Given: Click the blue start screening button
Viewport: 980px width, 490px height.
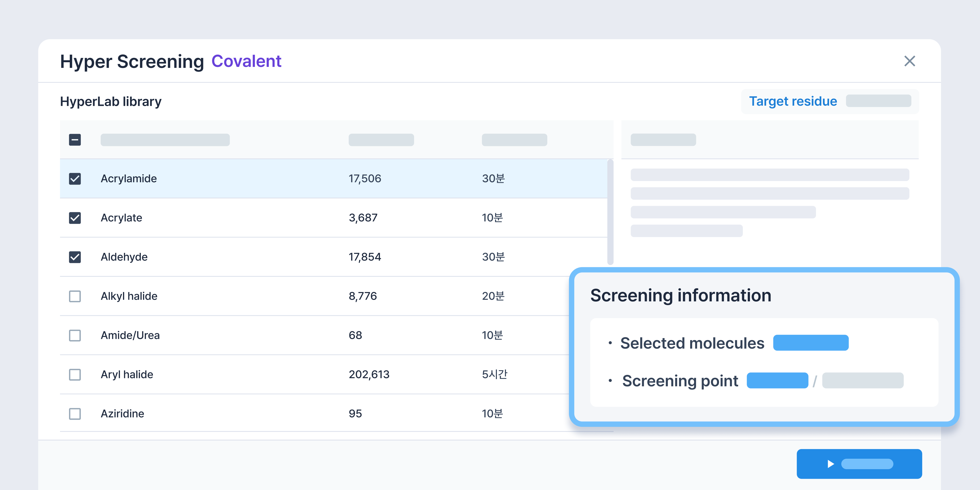Looking at the screenshot, I should [859, 464].
